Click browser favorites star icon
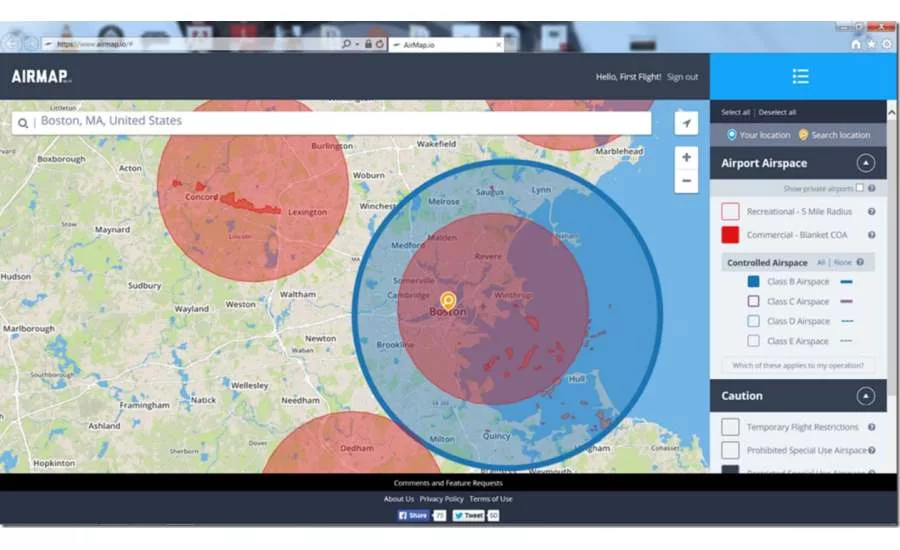The image size is (900, 550). point(871,44)
